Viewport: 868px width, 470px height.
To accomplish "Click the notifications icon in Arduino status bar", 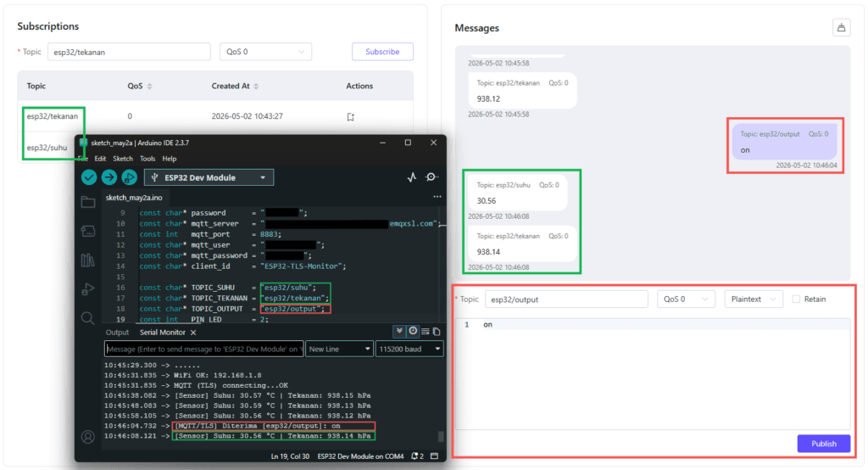I will pos(417,456).
